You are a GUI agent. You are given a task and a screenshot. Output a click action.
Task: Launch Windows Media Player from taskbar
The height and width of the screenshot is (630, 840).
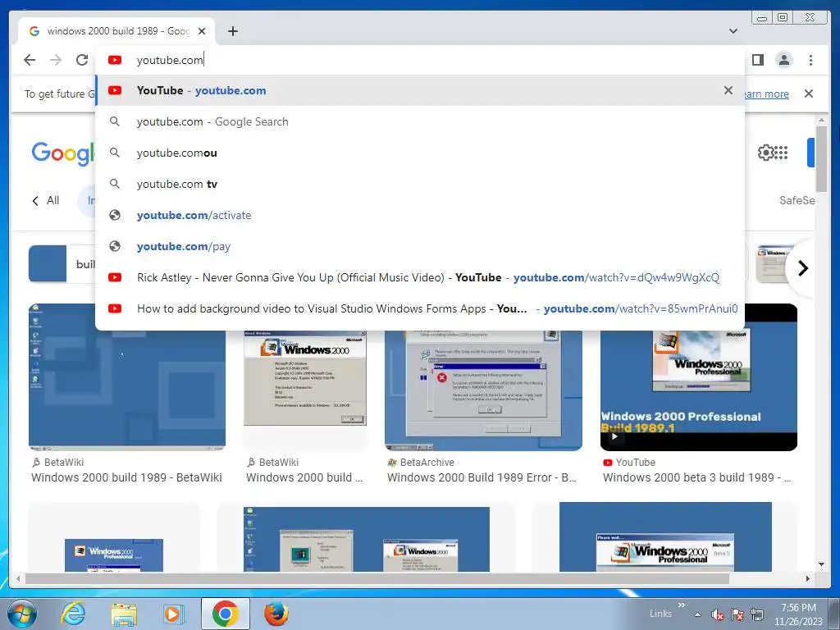pyautogui.click(x=174, y=614)
